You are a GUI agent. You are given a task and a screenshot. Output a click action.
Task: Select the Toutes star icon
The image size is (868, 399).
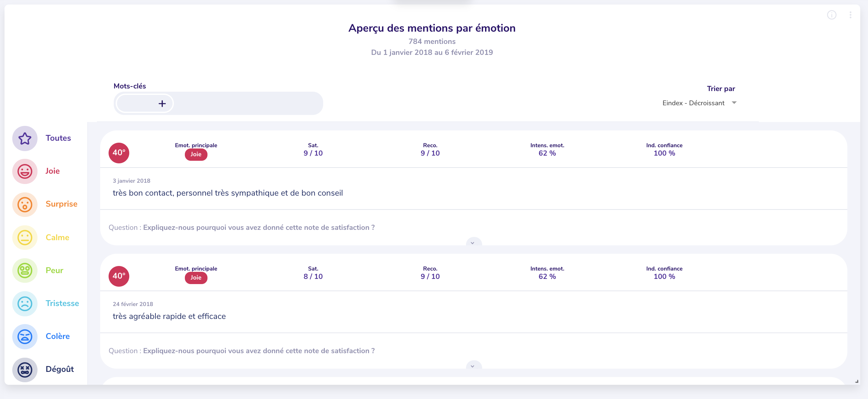(25, 138)
